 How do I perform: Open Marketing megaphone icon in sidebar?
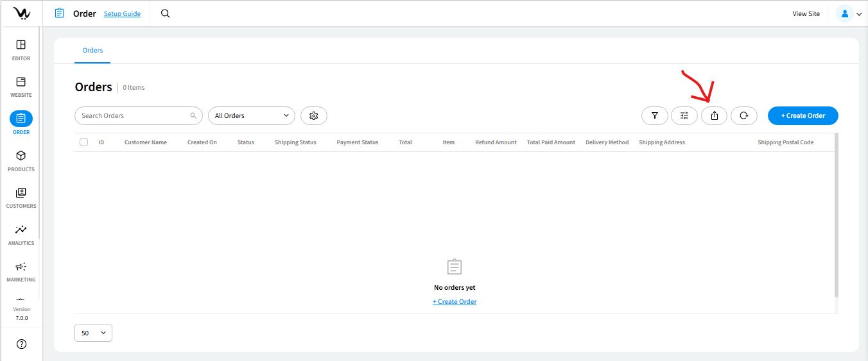point(21,271)
